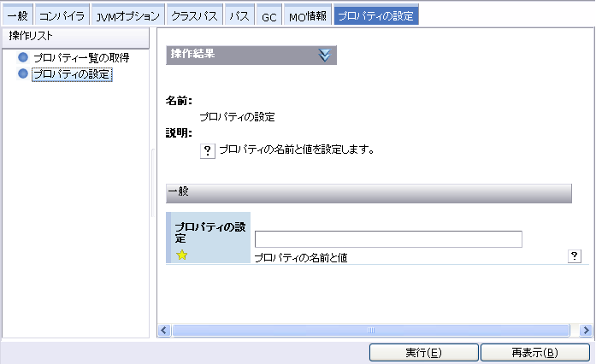This screenshot has width=596, height=364.
Task: Open the JVMオプション tab
Action: pyautogui.click(x=127, y=16)
